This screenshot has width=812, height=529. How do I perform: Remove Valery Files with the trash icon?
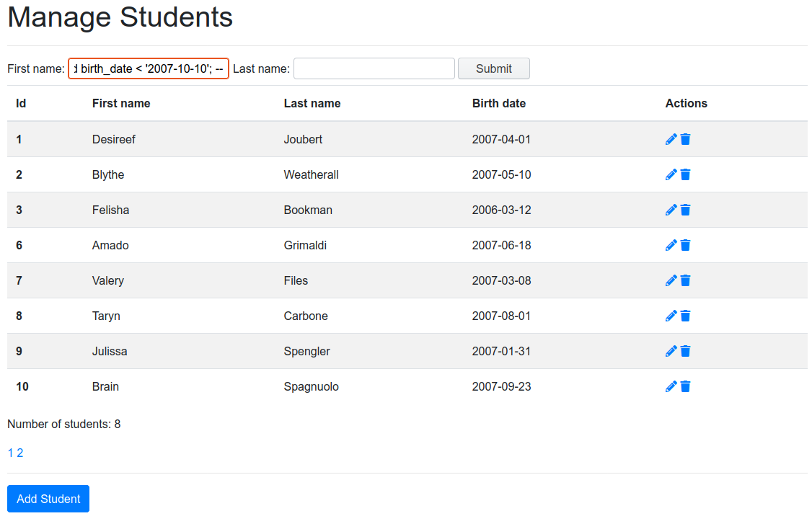pyautogui.click(x=685, y=280)
